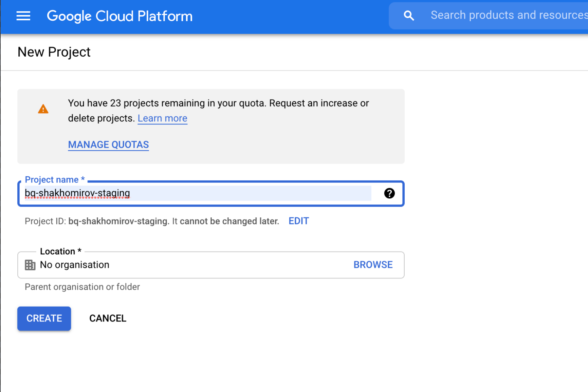588x392 pixels.
Task: Click the orange warning triangle icon
Action: click(x=43, y=109)
